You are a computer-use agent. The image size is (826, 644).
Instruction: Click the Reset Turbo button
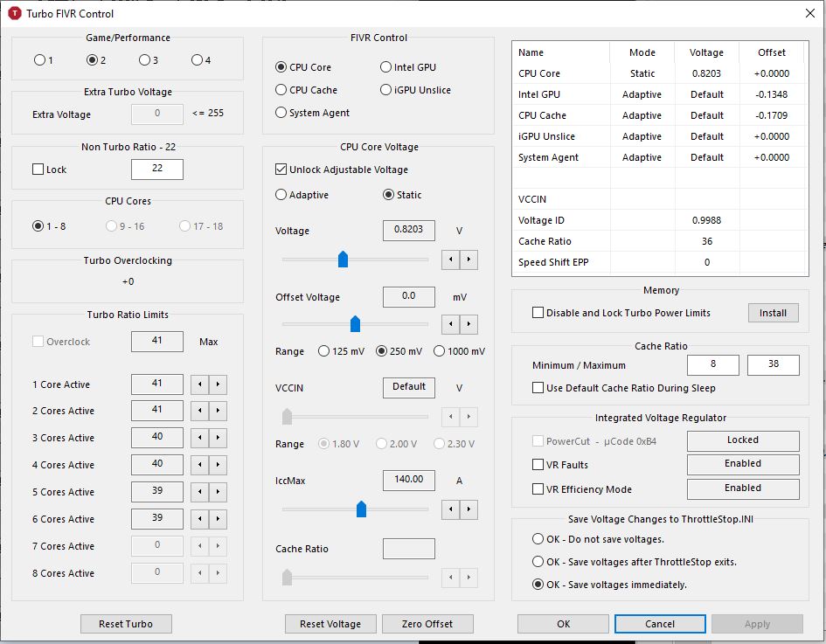click(126, 624)
